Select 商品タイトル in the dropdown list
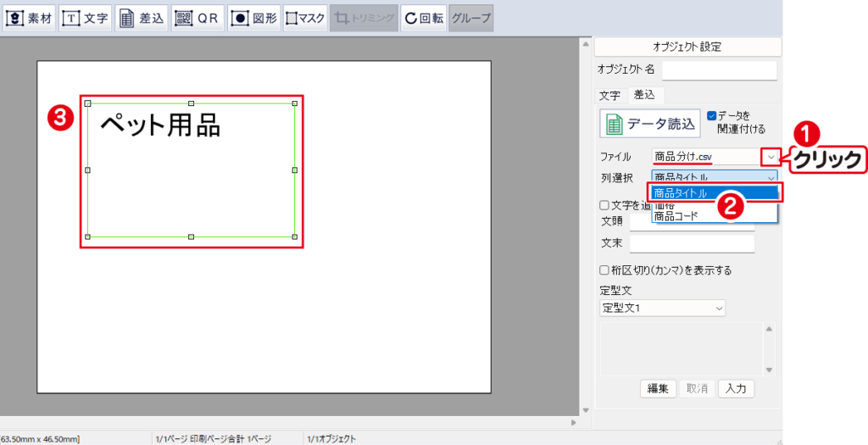 tap(681, 193)
